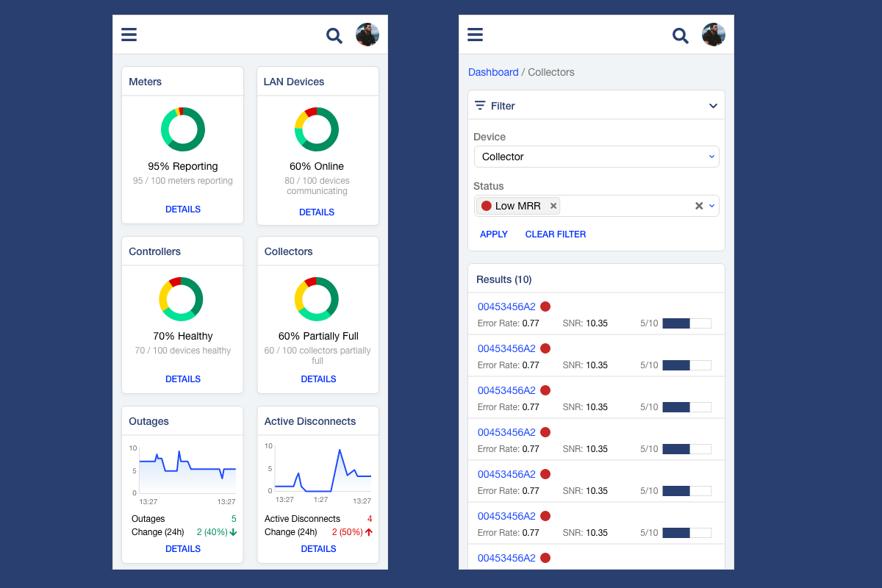This screenshot has height=588, width=882.
Task: Click the LAN Devices donut chart
Action: pos(317,129)
